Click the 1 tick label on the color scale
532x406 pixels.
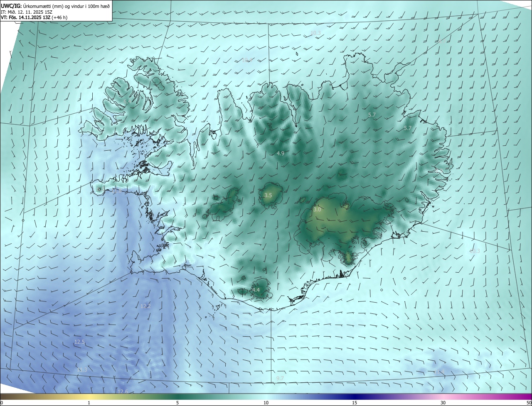click(x=89, y=403)
